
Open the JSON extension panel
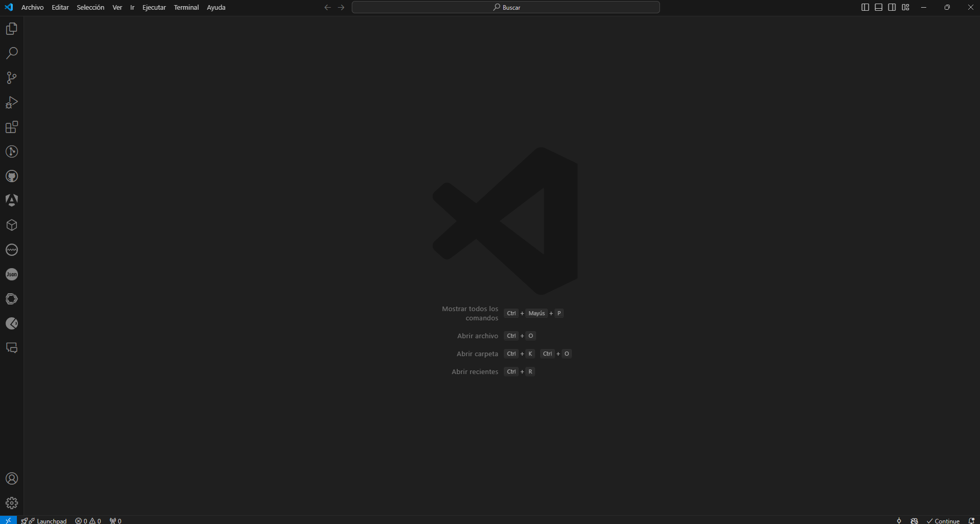tap(11, 274)
